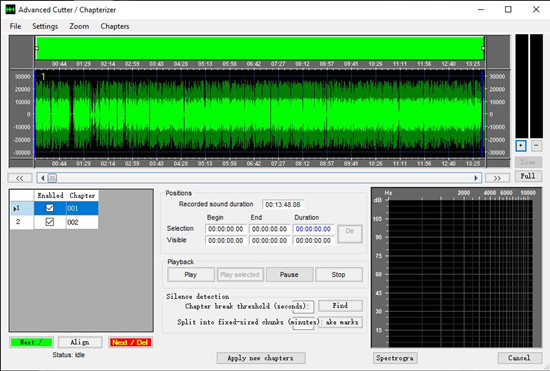Click the zoom out minus icon
The height and width of the screenshot is (371, 550).
536,146
